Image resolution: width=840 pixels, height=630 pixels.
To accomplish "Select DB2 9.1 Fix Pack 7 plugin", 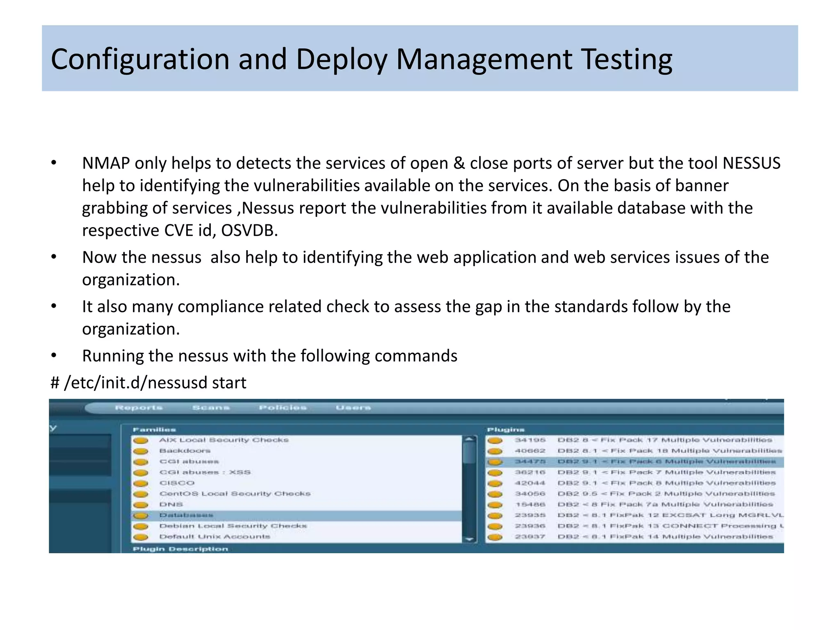I will point(635,472).
